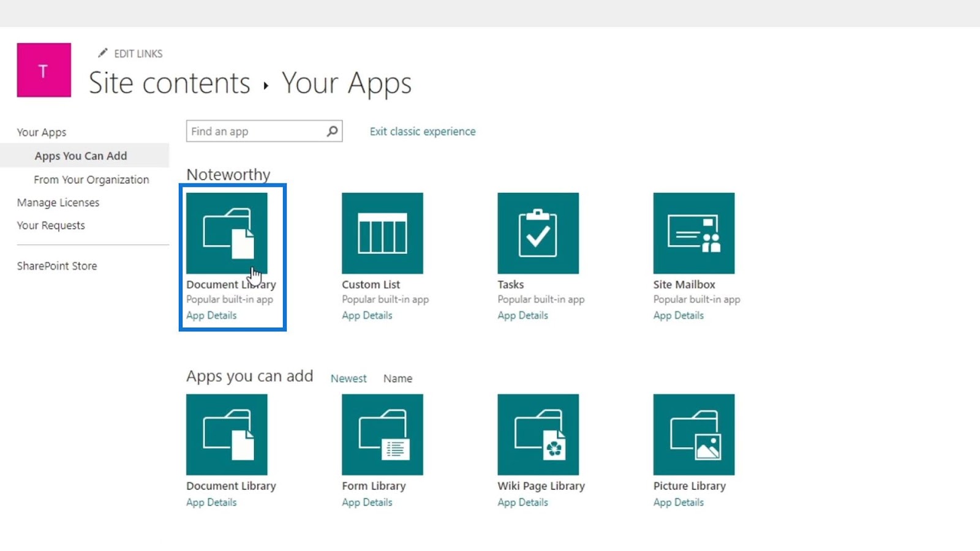Sort apps by Newest
The height and width of the screenshot is (551, 980).
349,378
